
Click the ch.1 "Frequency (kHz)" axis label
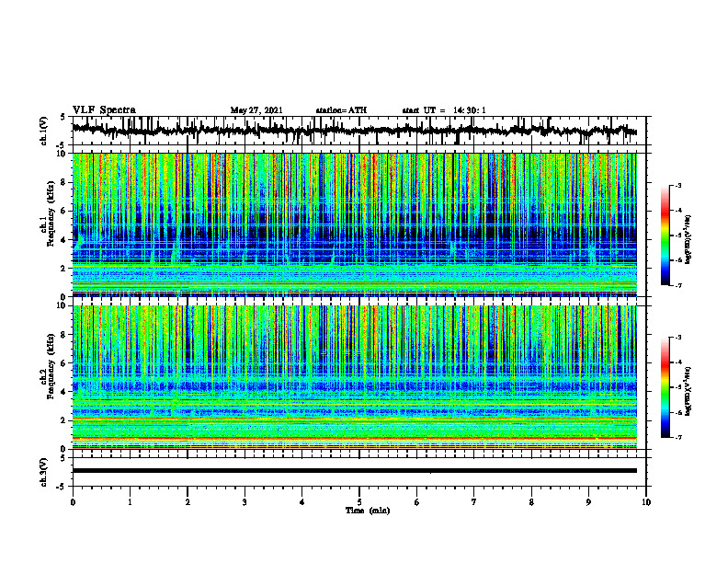tap(51, 214)
